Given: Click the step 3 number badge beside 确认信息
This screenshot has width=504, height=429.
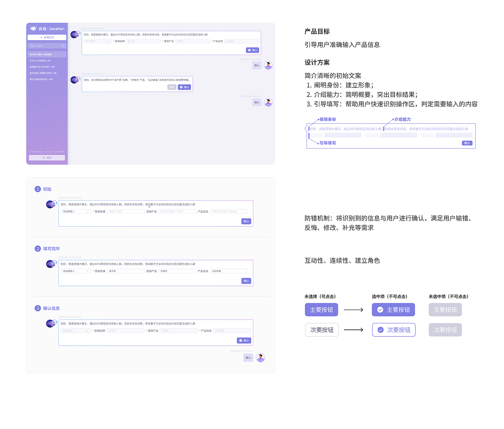Looking at the screenshot, I should [38, 308].
